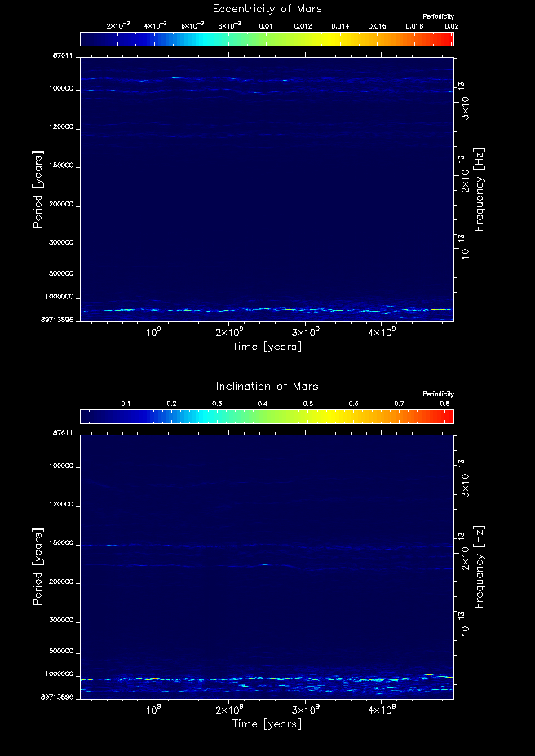Click the red 0.8 end of the Inclination colorbar
The image size is (535, 756).
click(448, 417)
